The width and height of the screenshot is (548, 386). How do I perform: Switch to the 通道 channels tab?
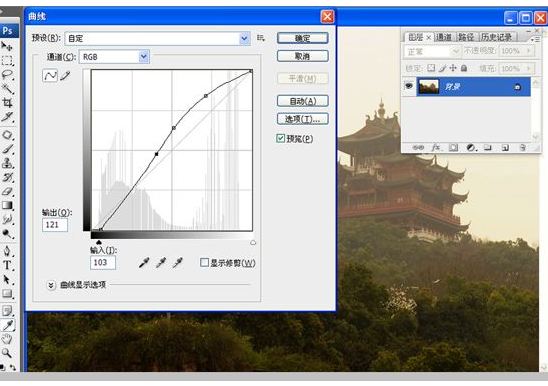click(x=443, y=37)
